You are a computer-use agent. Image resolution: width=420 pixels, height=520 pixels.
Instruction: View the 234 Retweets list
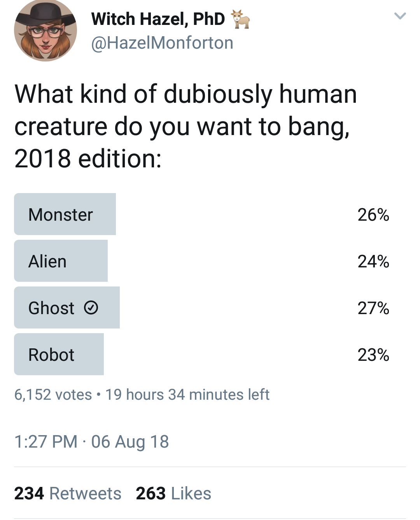click(x=68, y=494)
